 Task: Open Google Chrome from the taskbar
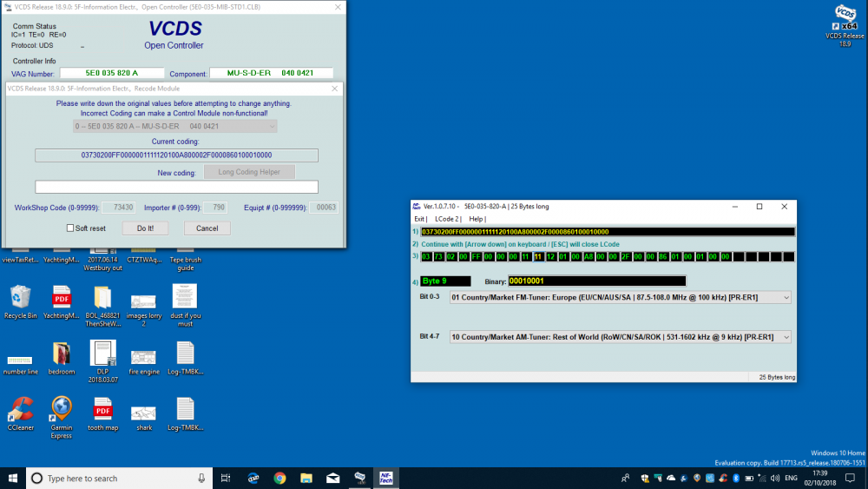[x=279, y=478]
